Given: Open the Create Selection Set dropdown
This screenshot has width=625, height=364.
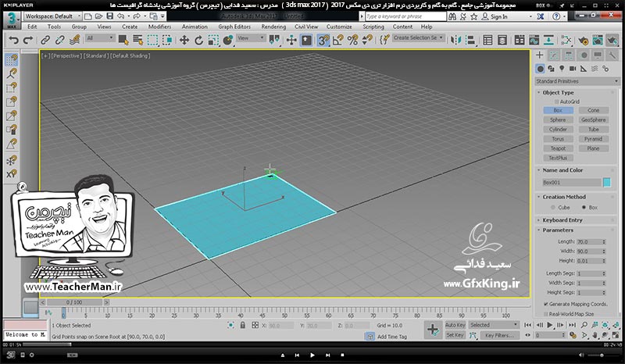Looking at the screenshot, I should [x=418, y=37].
